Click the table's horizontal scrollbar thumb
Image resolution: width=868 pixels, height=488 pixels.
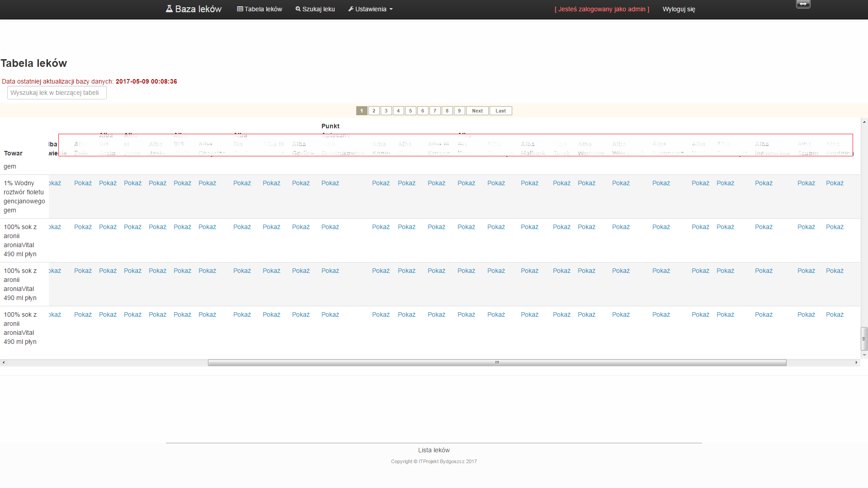pyautogui.click(x=497, y=362)
